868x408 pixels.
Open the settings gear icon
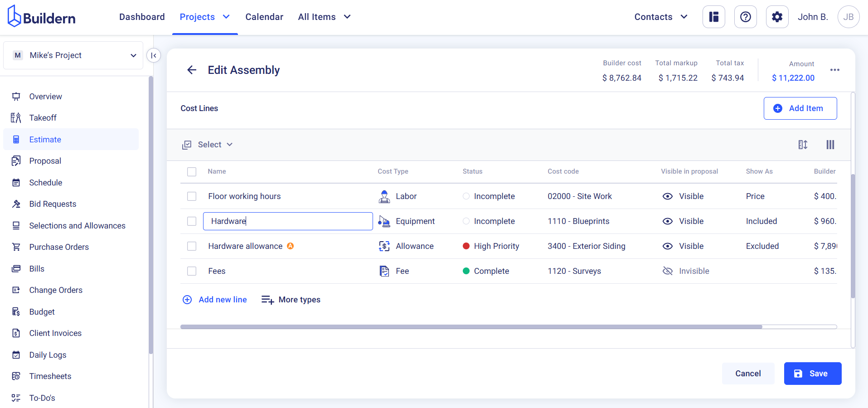[777, 17]
